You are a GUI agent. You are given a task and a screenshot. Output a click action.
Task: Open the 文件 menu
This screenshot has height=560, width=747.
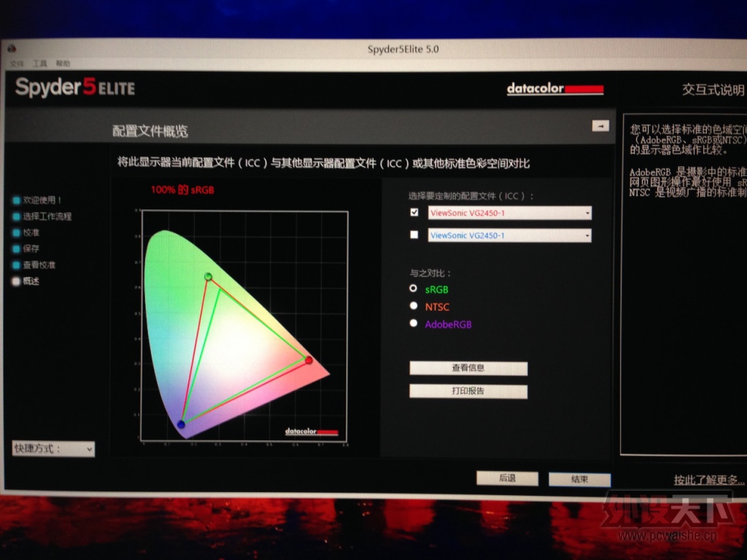pos(16,63)
